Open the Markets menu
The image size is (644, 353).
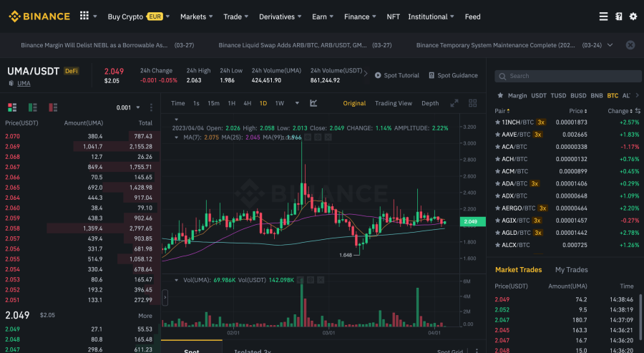tap(196, 16)
